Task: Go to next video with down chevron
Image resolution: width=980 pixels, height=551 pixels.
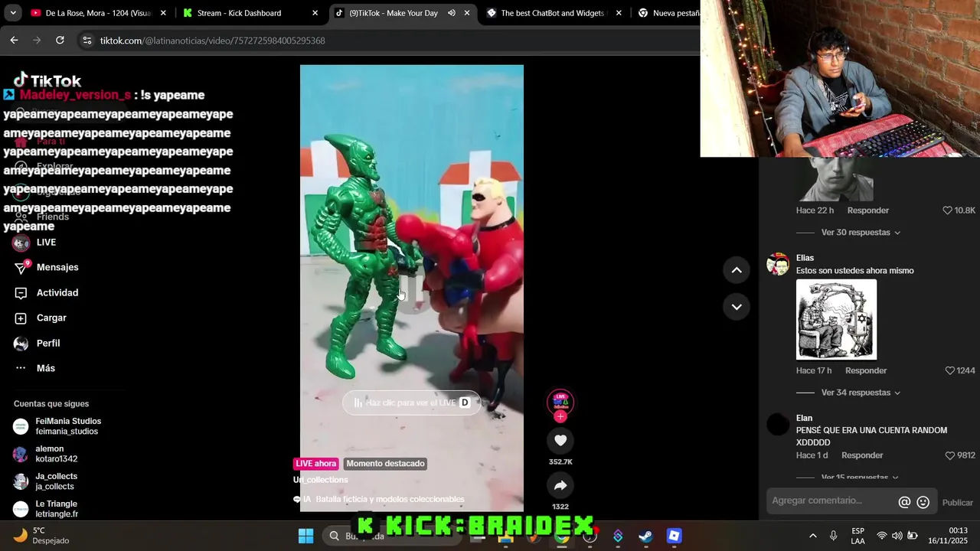Action: click(737, 307)
